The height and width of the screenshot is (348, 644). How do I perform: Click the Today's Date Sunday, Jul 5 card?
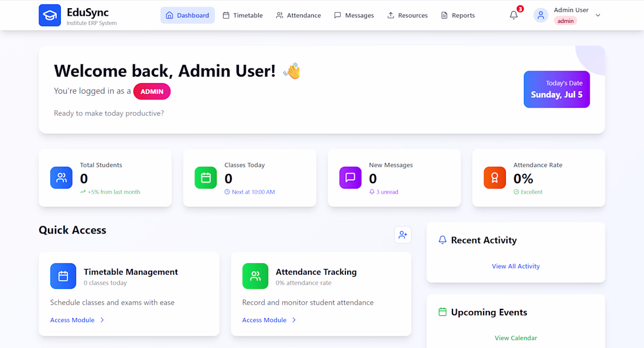[557, 89]
